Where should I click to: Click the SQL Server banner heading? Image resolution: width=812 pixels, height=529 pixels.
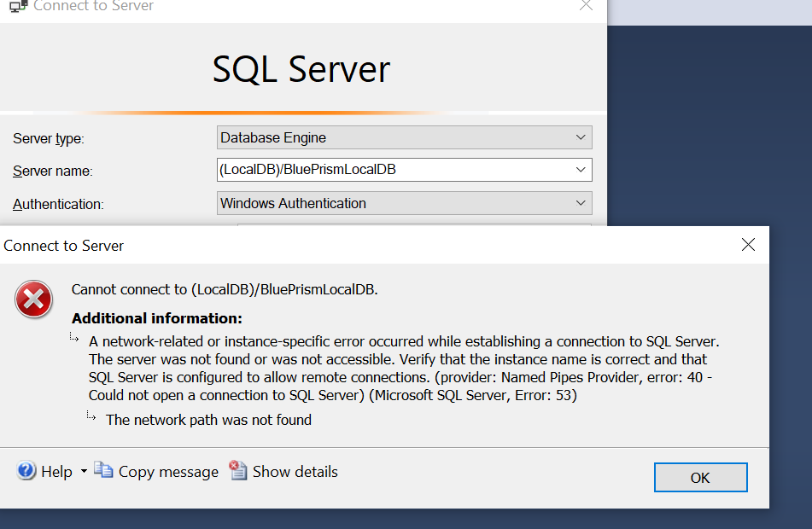[301, 69]
